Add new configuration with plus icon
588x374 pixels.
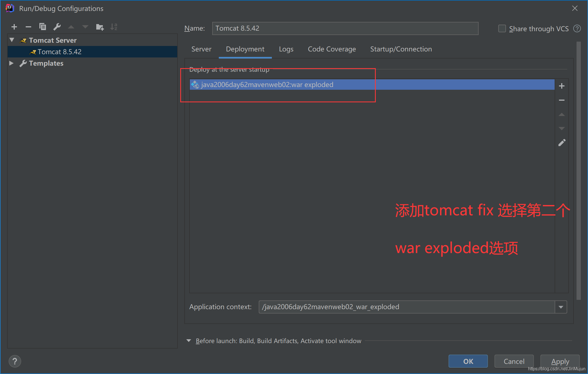point(14,27)
